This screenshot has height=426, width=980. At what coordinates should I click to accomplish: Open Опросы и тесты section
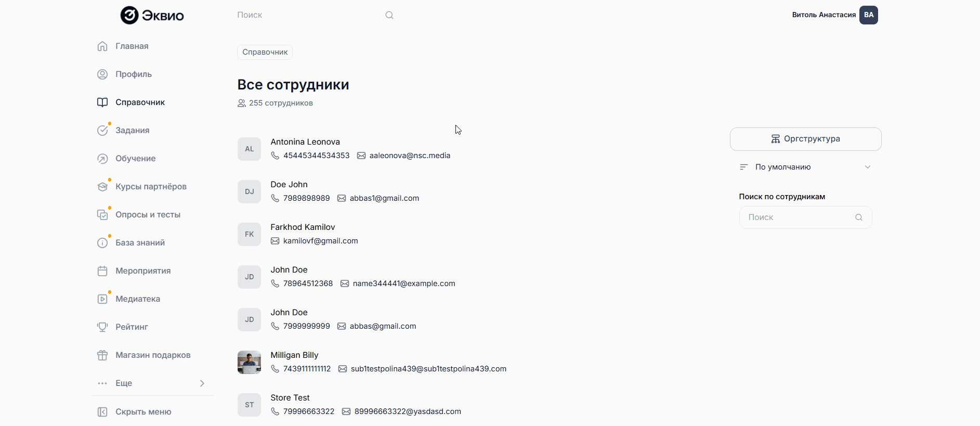(x=148, y=215)
